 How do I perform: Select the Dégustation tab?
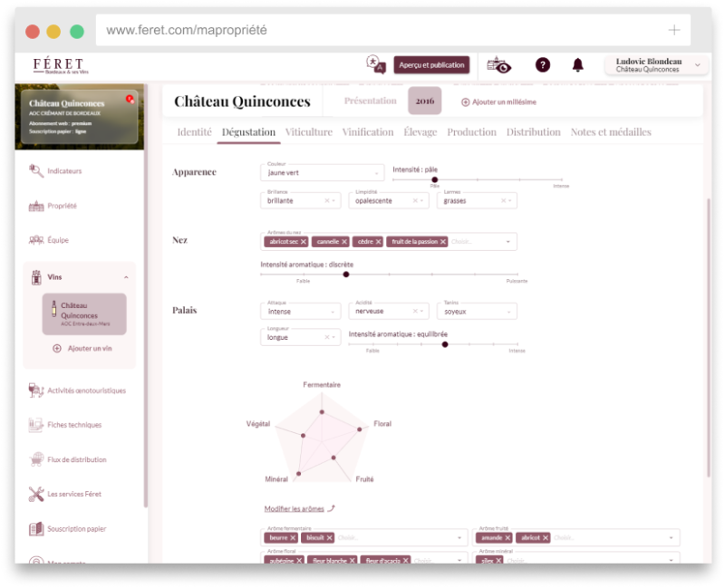(248, 132)
